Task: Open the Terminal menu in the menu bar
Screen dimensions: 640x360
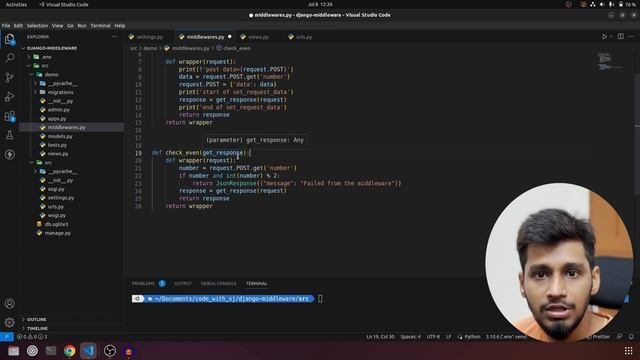Action: point(100,26)
